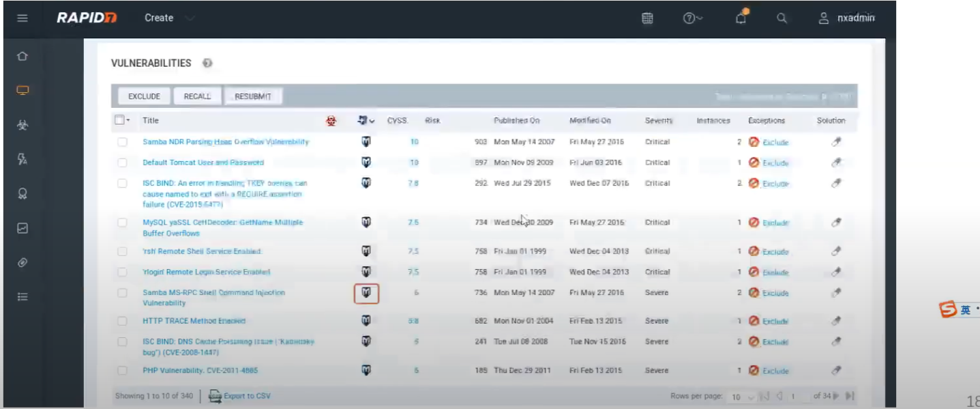Open PHP Vulnerability CVE-2011-4885 link
980x409 pixels.
(x=200, y=371)
